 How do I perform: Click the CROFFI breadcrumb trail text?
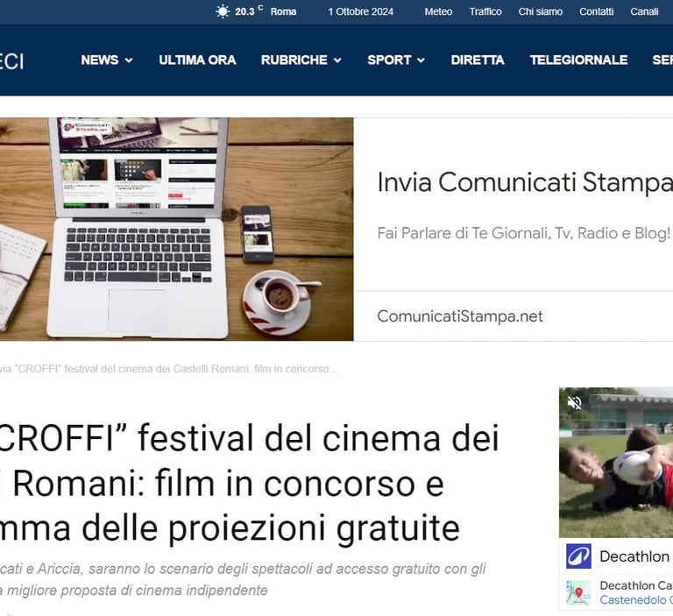168,369
